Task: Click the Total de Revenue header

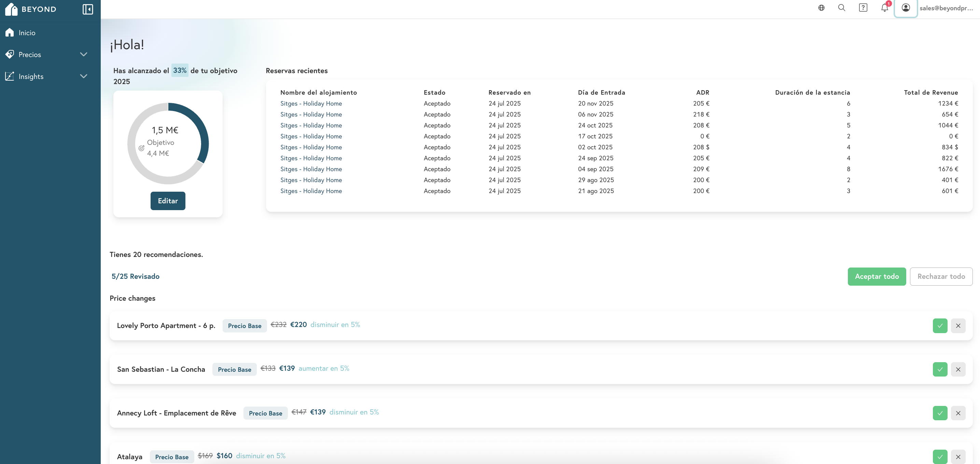Action: 931,93
